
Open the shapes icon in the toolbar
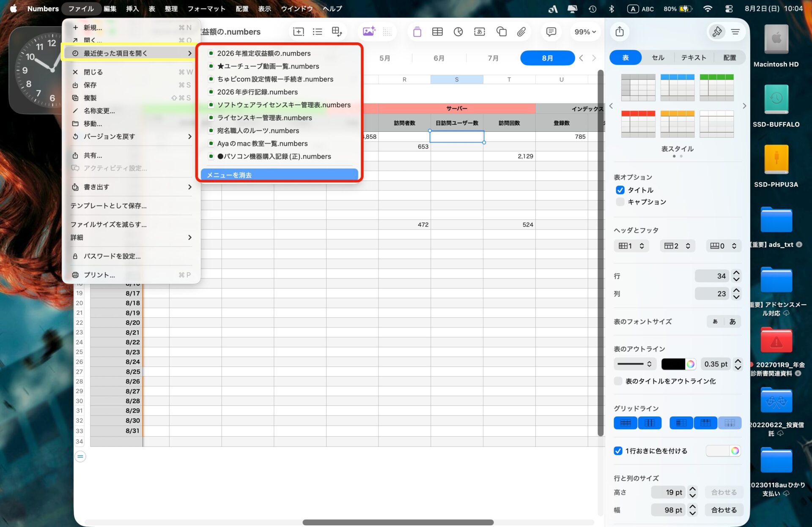pos(501,32)
